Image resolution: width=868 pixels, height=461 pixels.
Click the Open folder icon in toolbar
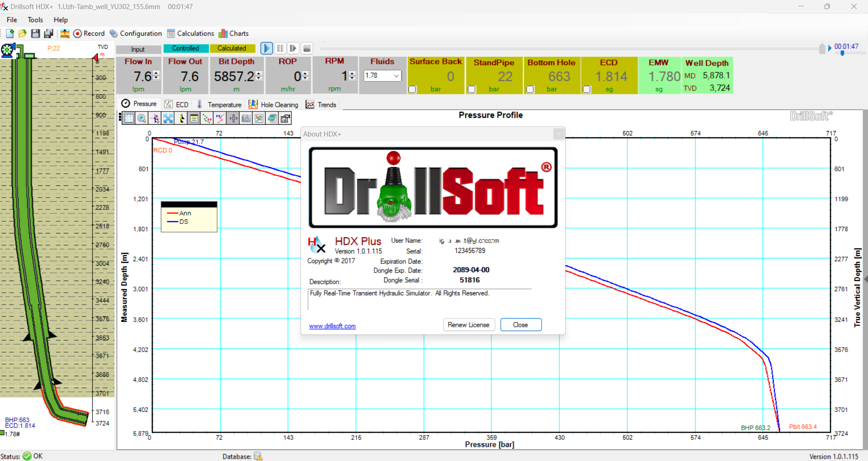click(23, 34)
